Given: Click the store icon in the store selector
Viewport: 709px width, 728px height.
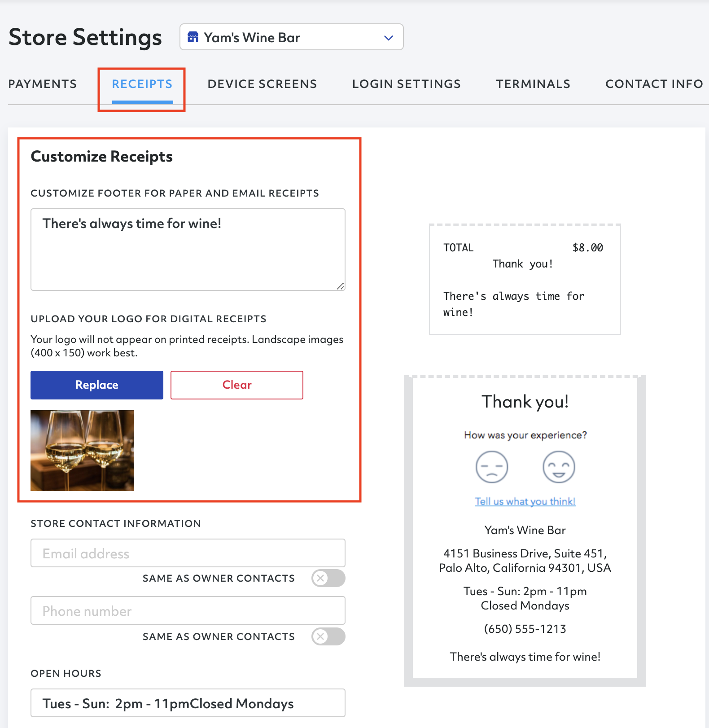Looking at the screenshot, I should [193, 37].
